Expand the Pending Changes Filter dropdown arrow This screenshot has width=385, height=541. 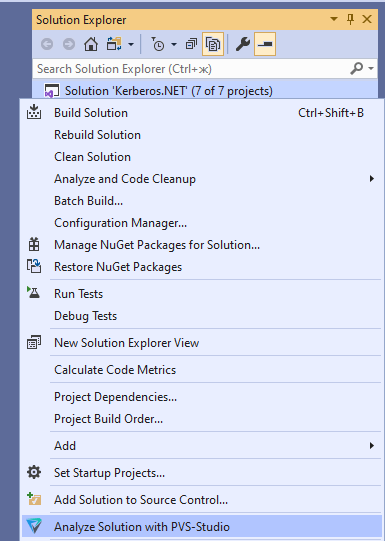[x=174, y=44]
